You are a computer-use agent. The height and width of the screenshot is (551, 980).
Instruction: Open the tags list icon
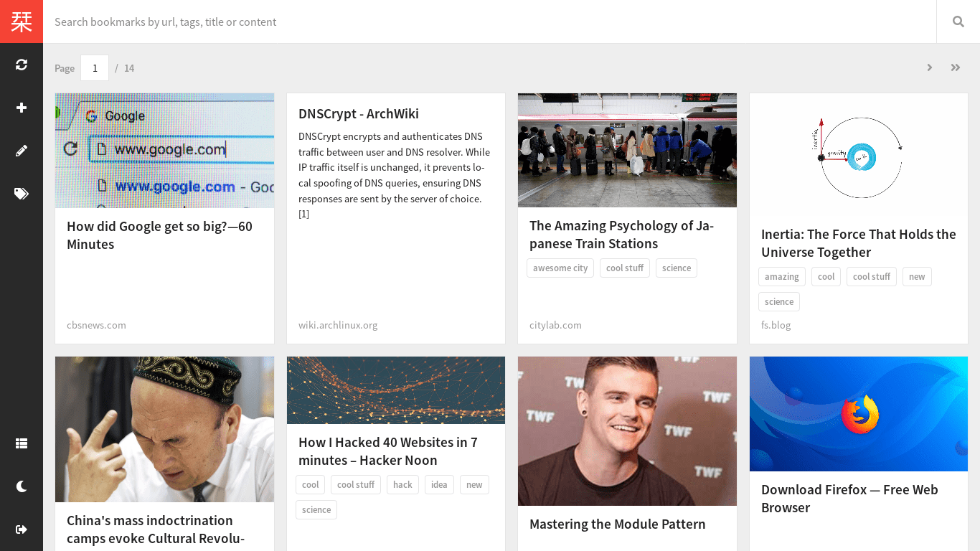click(22, 194)
